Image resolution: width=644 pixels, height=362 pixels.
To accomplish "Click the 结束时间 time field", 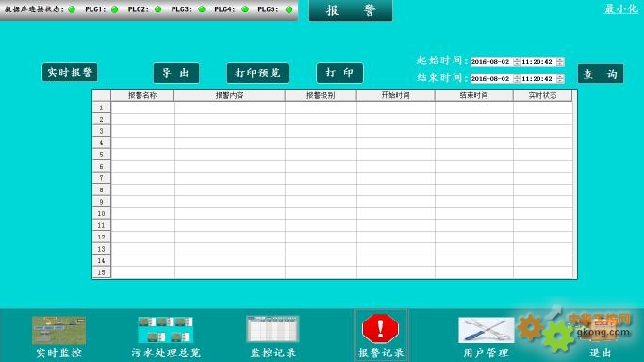I will [538, 78].
